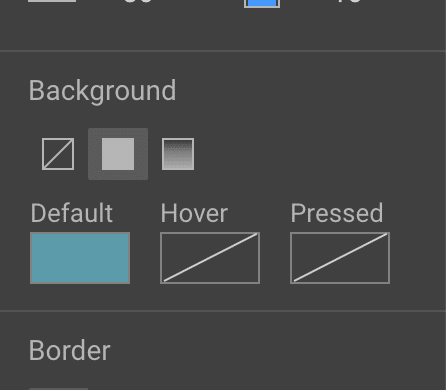Open the Default background color swatch
Image resolution: width=446 pixels, height=390 pixels.
80,258
